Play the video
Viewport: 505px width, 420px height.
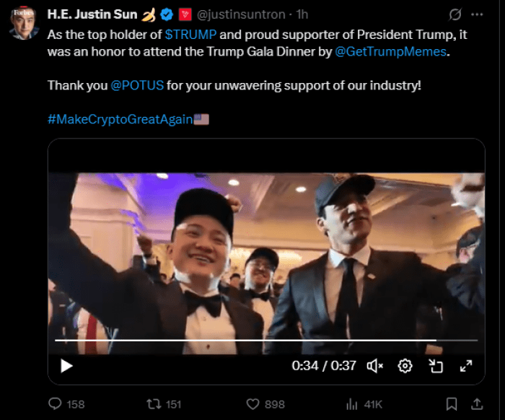coord(66,366)
